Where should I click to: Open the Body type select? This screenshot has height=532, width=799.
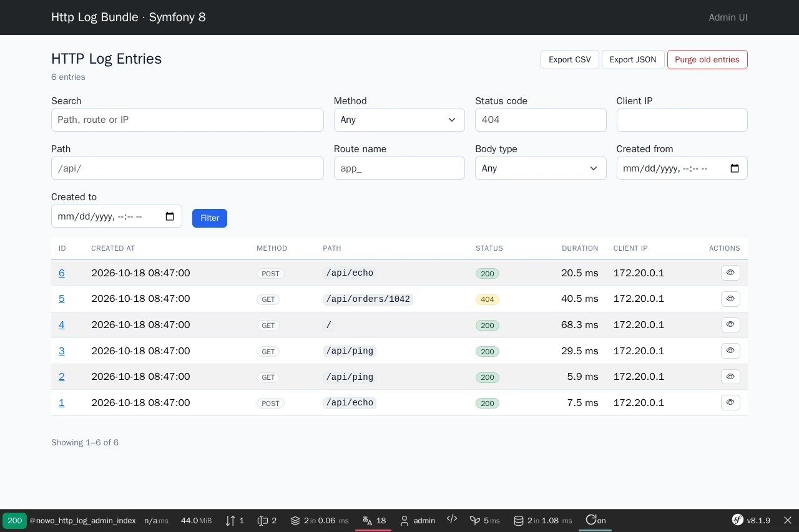(541, 168)
